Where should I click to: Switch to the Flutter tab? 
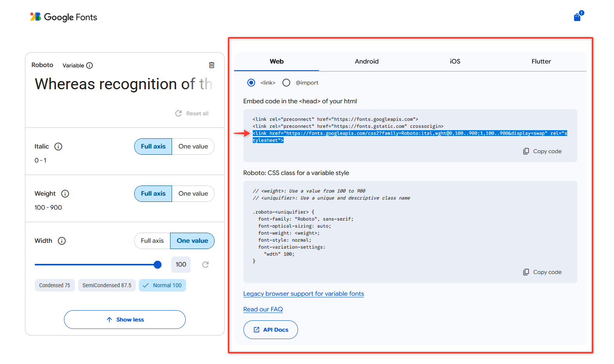(541, 62)
